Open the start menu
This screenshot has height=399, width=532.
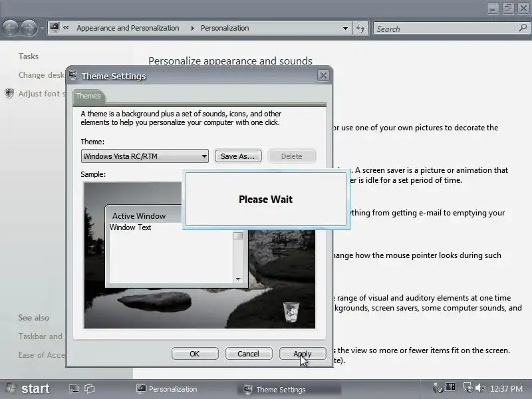28,388
